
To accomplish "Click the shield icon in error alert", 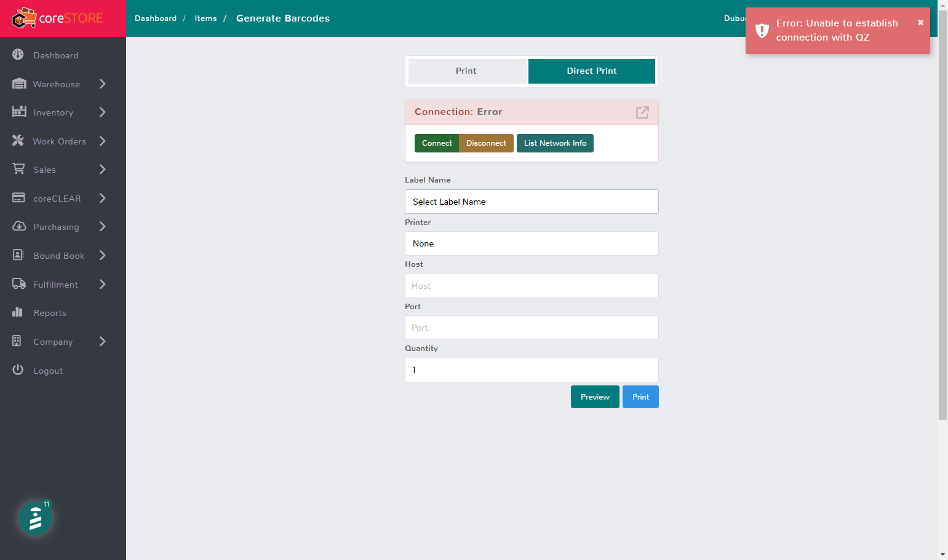I will [762, 30].
